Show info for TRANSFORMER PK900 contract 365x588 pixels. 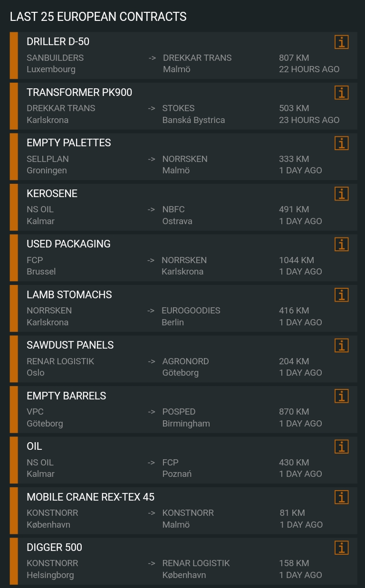coord(341,93)
